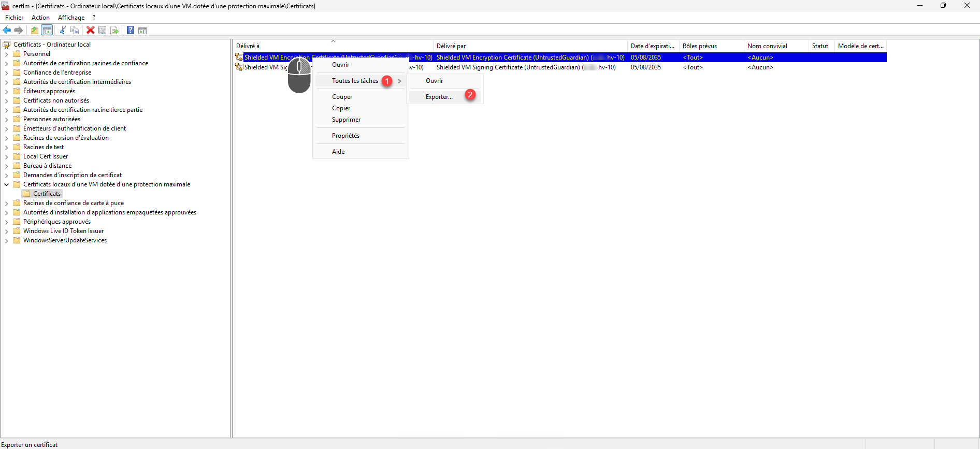Click the Copy toolbar icon
This screenshot has width=980, height=449.
coord(75,31)
